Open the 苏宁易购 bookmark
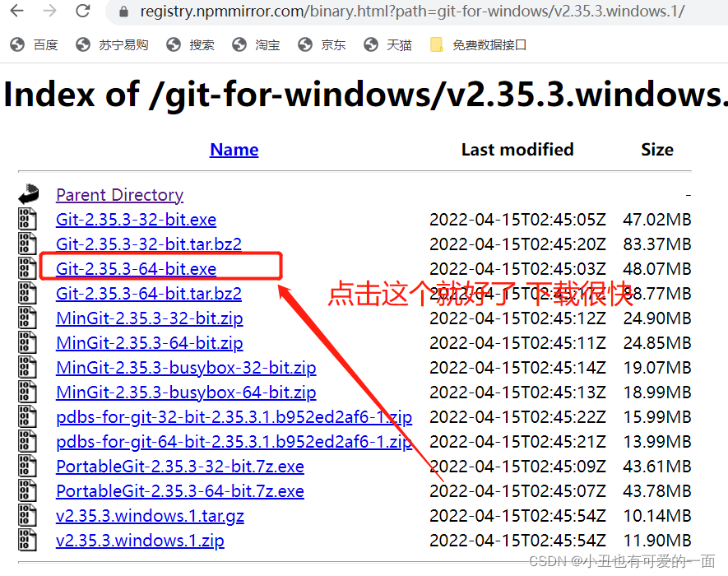 click(112, 44)
